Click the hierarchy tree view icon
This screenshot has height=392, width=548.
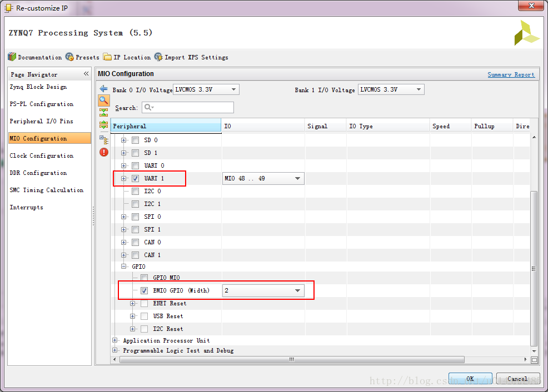pos(104,139)
